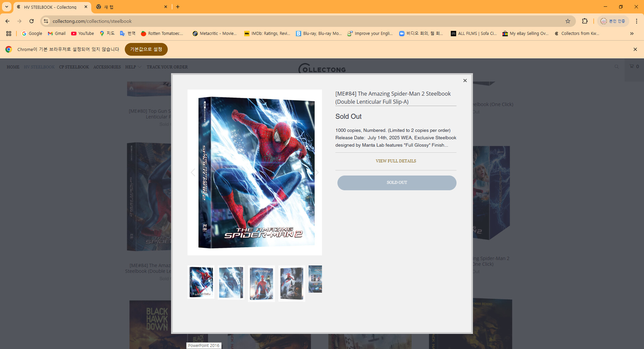This screenshot has height=349, width=644.
Task: Open the 지도 maps bookmark
Action: [107, 34]
